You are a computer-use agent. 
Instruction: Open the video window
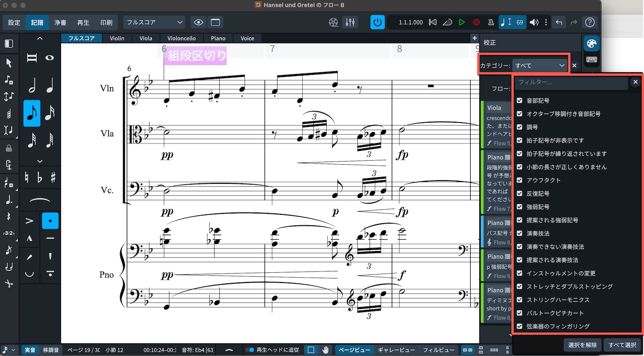333,22
